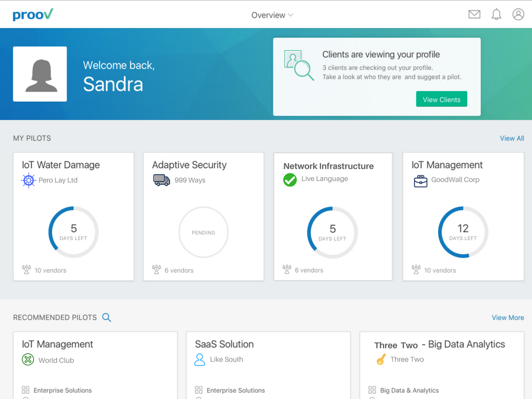The width and height of the screenshot is (532, 399).
Task: Click the profile magnifier illustration icon
Action: pos(299,65)
